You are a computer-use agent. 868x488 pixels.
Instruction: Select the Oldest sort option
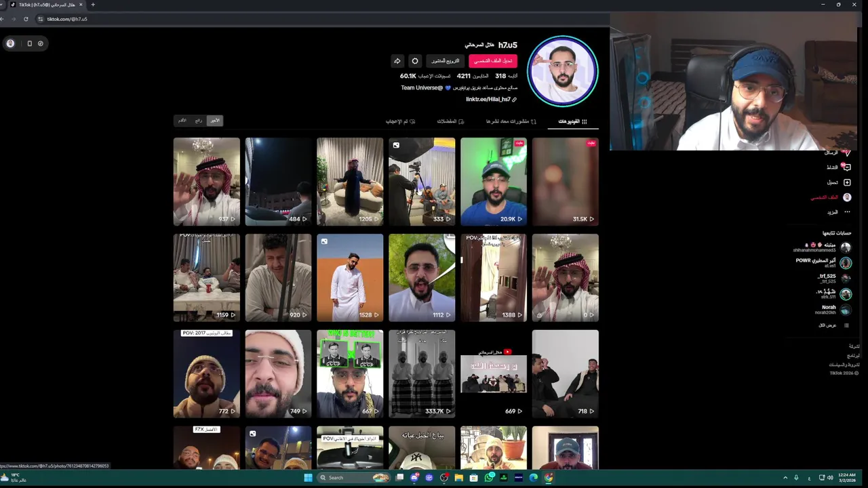182,121
